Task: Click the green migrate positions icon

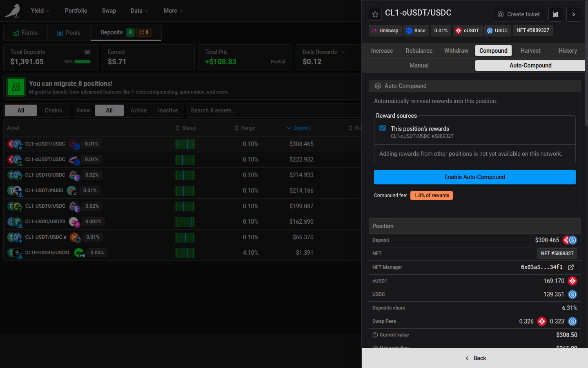Action: [x=16, y=87]
